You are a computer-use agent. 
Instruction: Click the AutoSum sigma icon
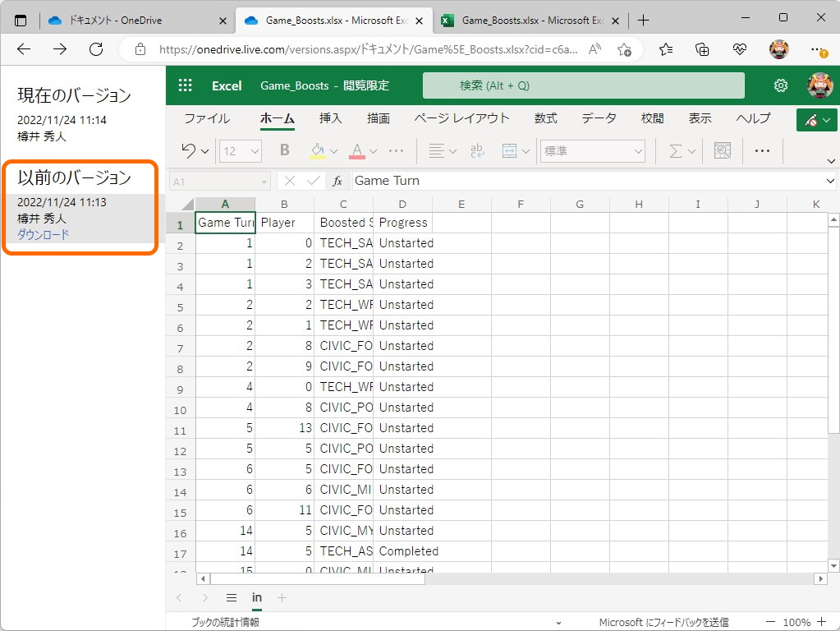[x=676, y=150]
